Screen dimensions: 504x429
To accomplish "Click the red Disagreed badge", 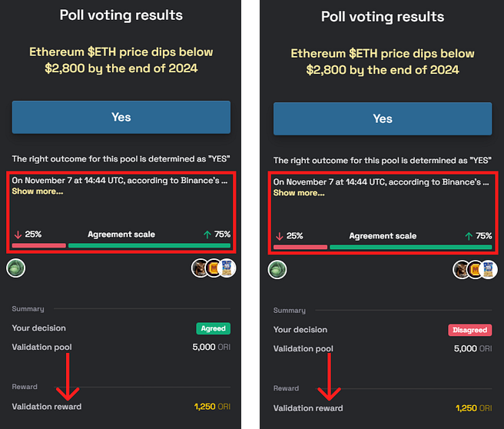I will pyautogui.click(x=469, y=330).
